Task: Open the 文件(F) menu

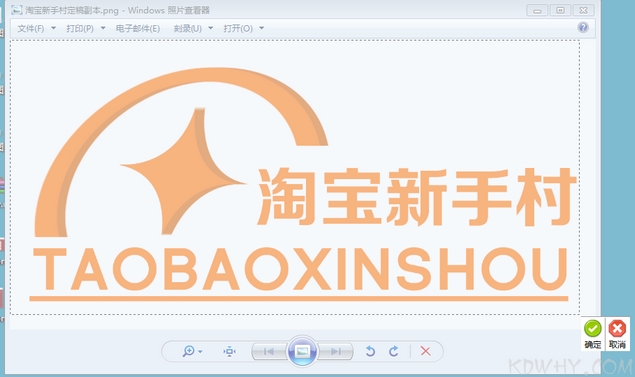Action: [31, 28]
